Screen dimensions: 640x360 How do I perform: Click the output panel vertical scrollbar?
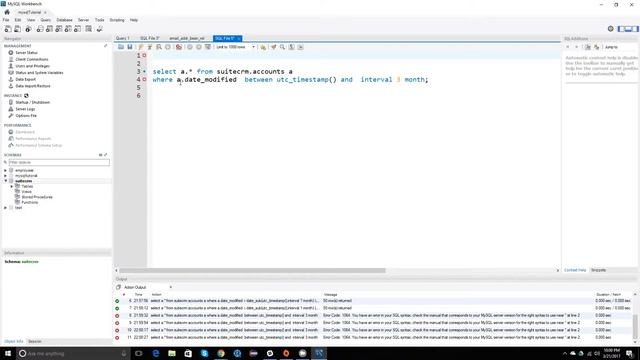point(635,327)
